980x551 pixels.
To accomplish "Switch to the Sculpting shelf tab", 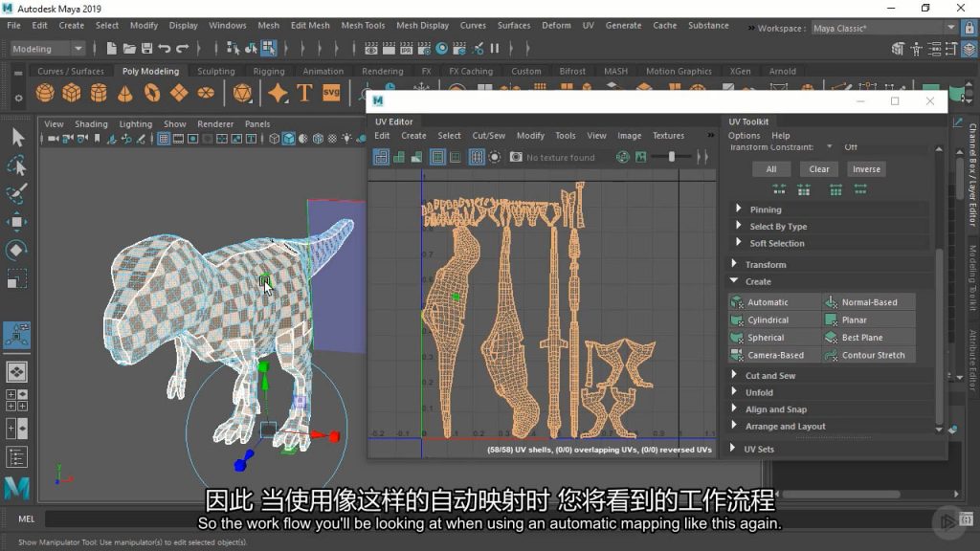I will pyautogui.click(x=215, y=71).
